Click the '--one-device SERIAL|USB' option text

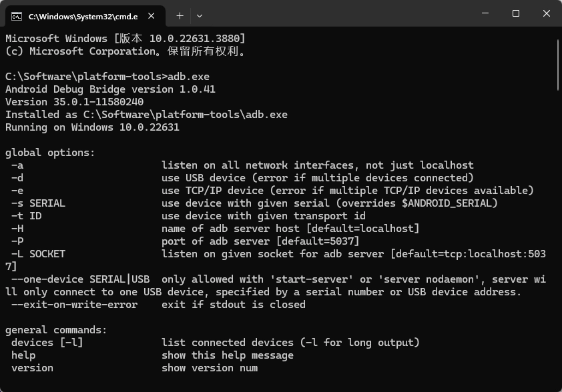pos(80,279)
